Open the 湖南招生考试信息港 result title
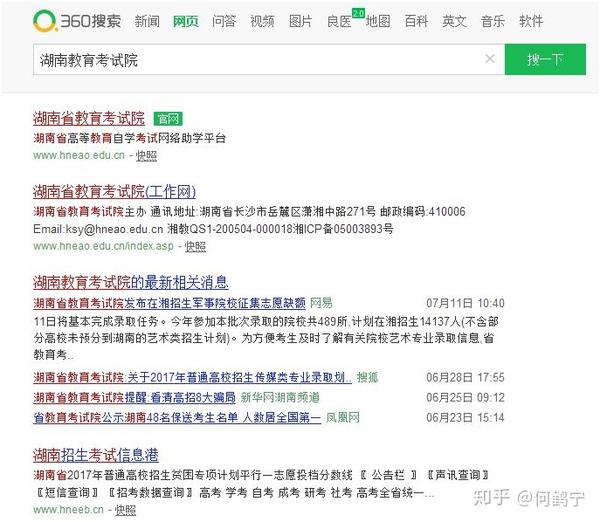The width and height of the screenshot is (600, 522). tap(96, 455)
